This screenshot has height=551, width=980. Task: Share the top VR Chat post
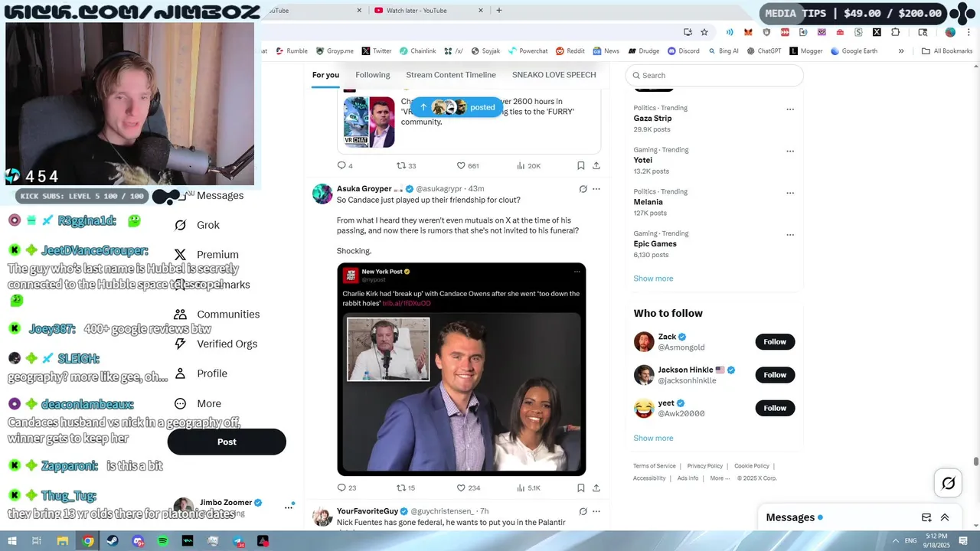pos(596,165)
